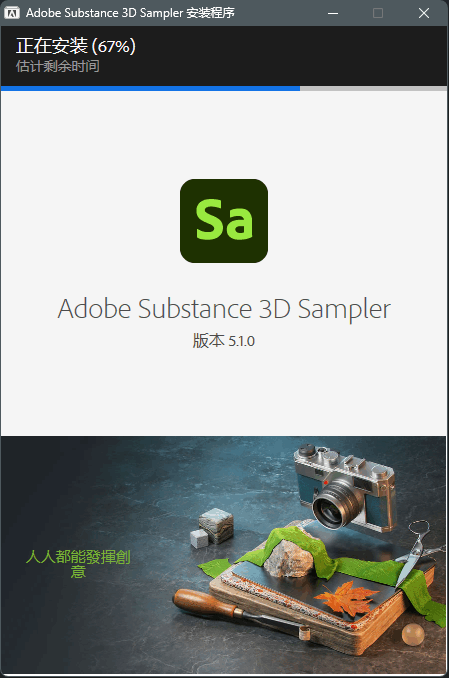
Task: Click the rock under green ribbon
Action: pos(288,559)
